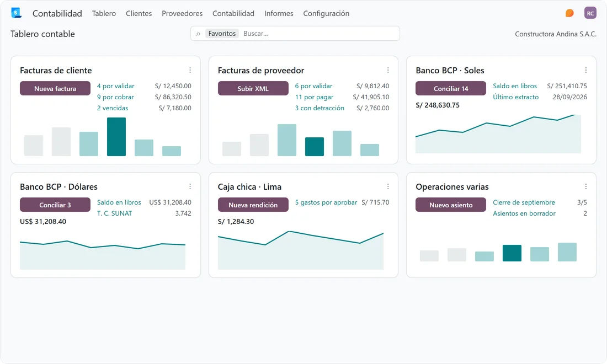
Task: Open the three-dot menu on Banco BCP · Dólares card
Action: pos(190,186)
